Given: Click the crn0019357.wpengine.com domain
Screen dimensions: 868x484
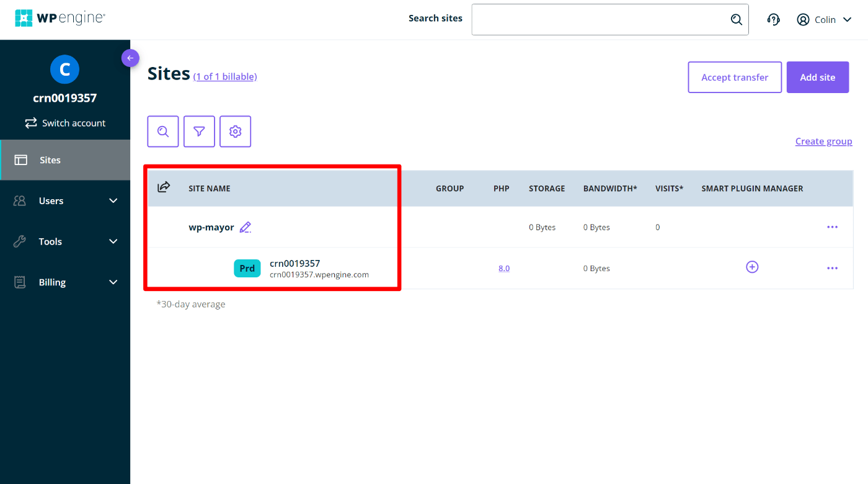Looking at the screenshot, I should 319,274.
